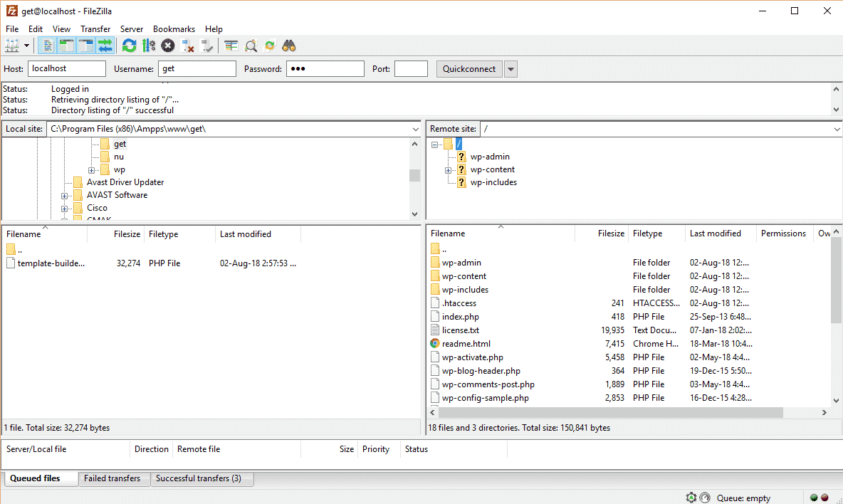Open the Remote site path dropdown
Screen dimensions: 843x504
(x=837, y=130)
